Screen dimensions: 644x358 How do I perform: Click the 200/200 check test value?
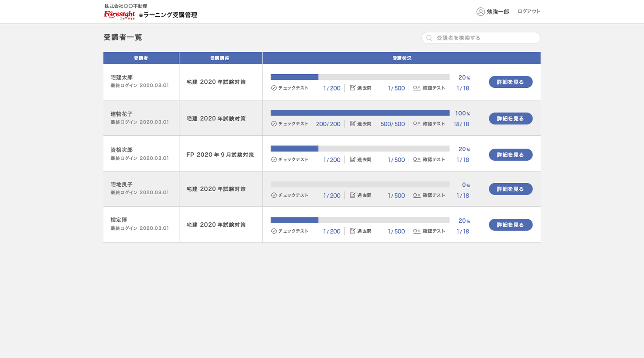coord(328,124)
